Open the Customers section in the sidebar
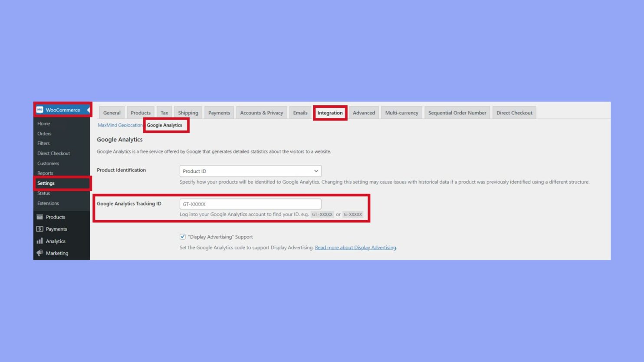Viewport: 644px width, 362px height. pos(48,163)
